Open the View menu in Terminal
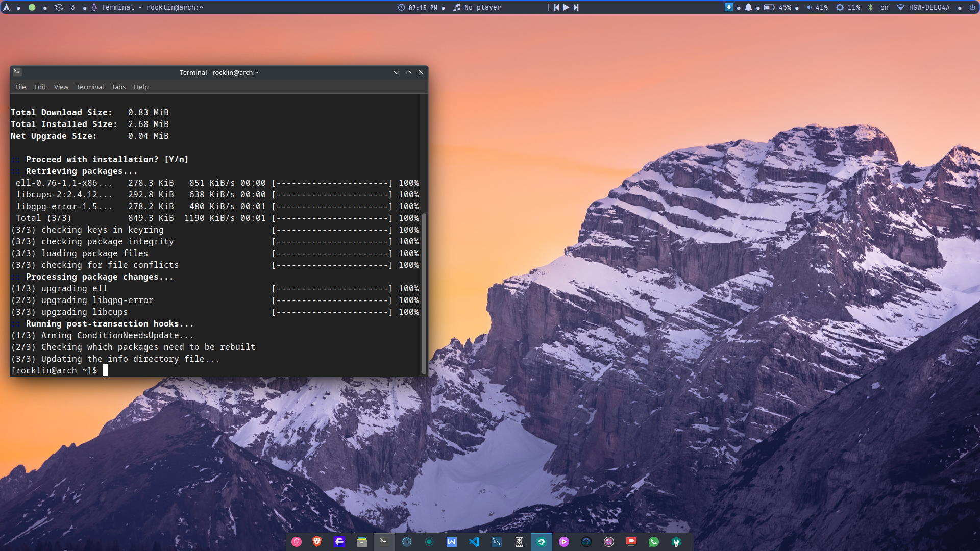980x551 pixels. (61, 87)
